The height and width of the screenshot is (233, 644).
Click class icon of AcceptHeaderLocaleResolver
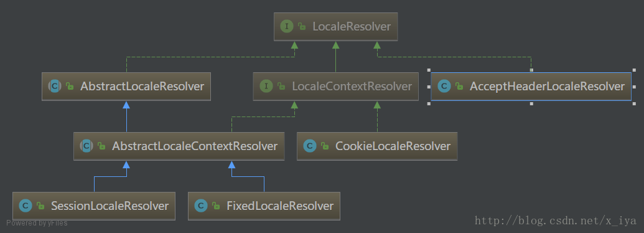[x=444, y=87]
